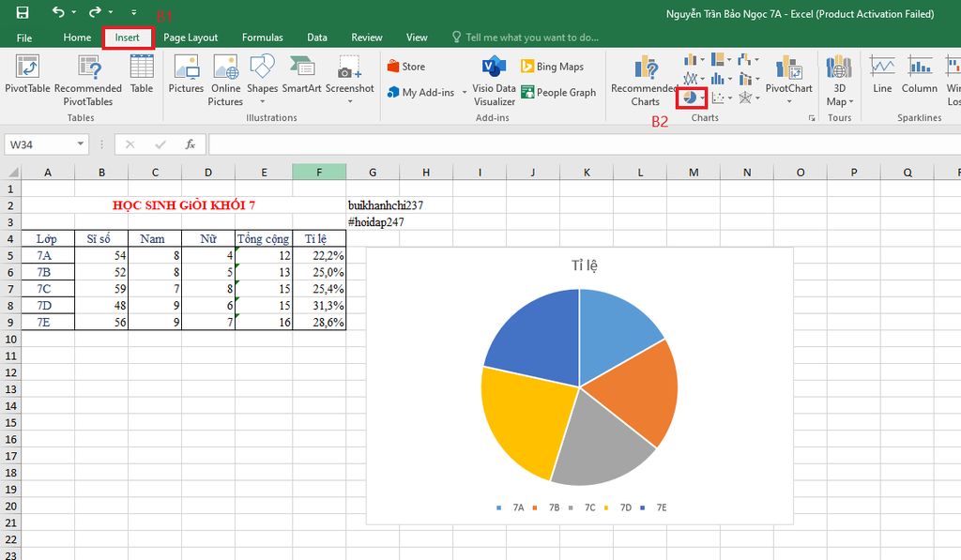Open the Charts dialog launcher
The image size is (961, 560).
pos(812,117)
